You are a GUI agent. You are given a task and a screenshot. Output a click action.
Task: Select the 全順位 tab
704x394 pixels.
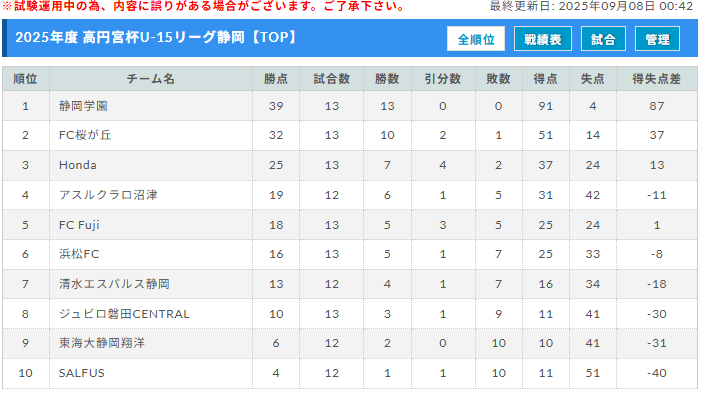[475, 39]
